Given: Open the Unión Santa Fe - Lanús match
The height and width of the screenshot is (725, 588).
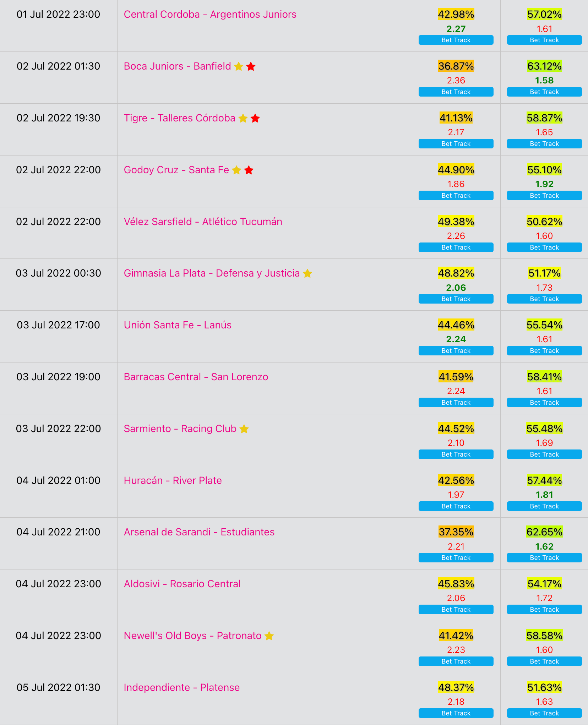Looking at the screenshot, I should (x=178, y=325).
